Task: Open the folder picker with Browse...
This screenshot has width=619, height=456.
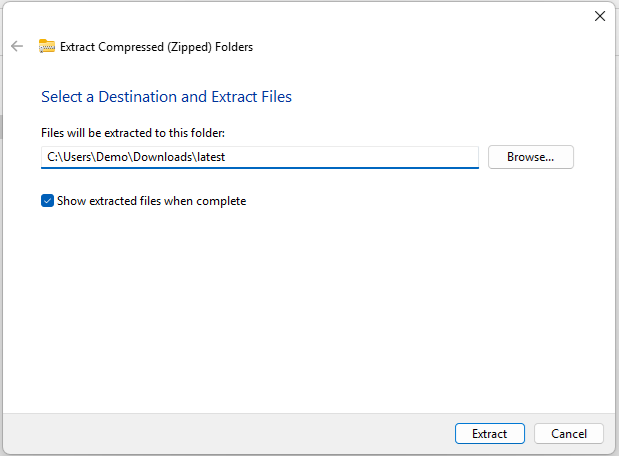Action: point(530,157)
